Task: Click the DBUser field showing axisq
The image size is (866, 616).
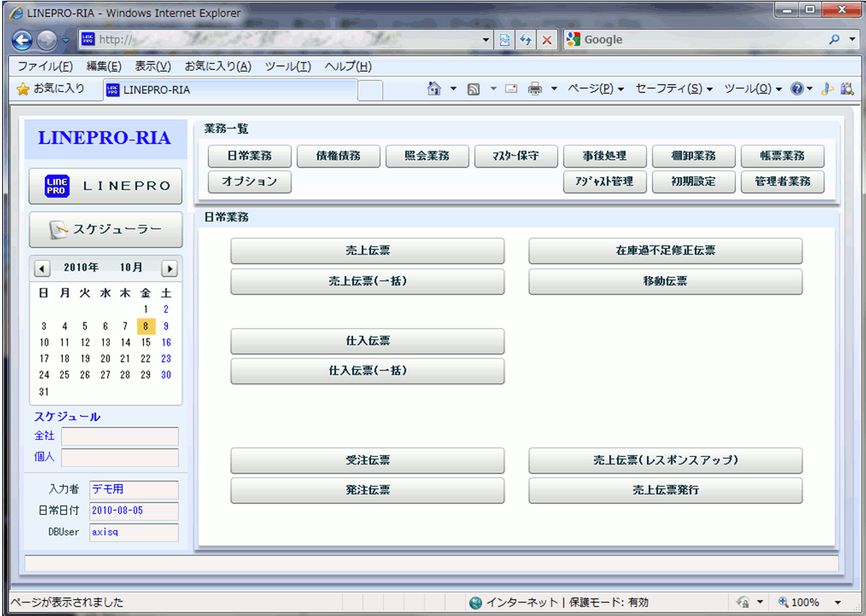Action: coord(134,533)
